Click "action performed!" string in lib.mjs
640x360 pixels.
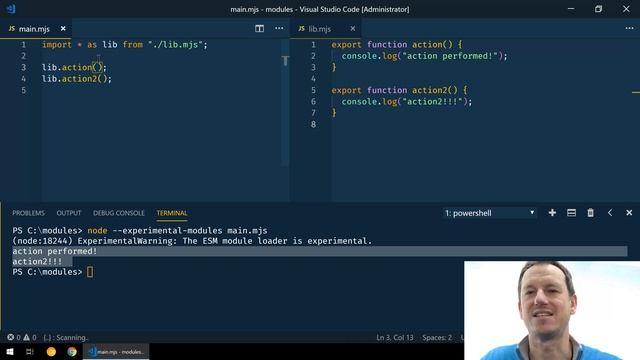449,56
